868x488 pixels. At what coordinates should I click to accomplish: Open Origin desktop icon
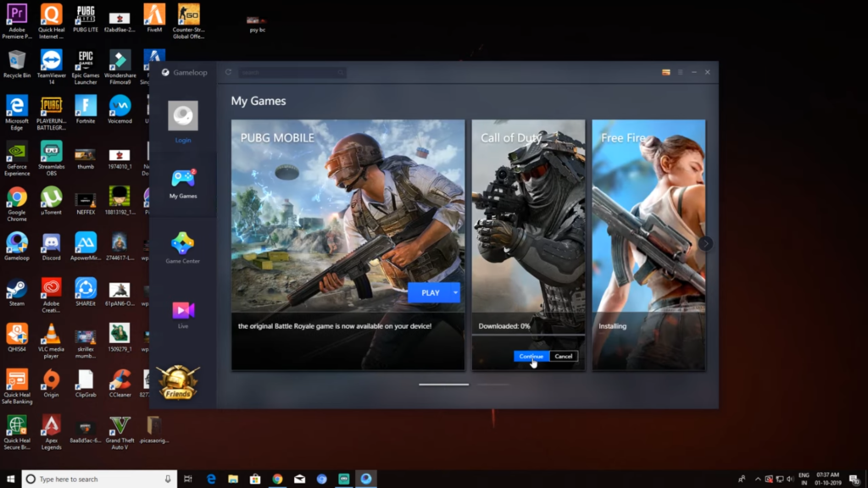point(51,384)
